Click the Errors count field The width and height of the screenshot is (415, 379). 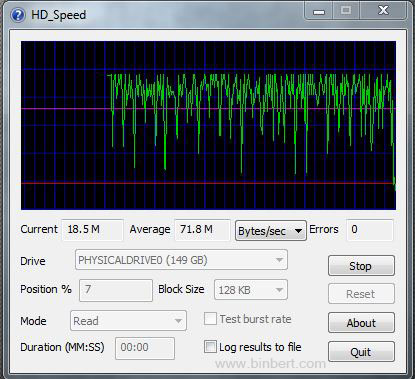click(x=370, y=229)
